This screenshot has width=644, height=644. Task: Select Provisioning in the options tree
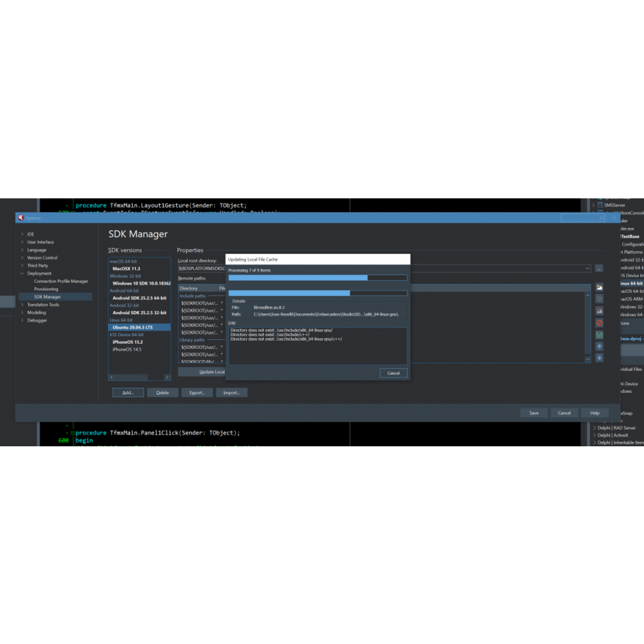coord(46,289)
